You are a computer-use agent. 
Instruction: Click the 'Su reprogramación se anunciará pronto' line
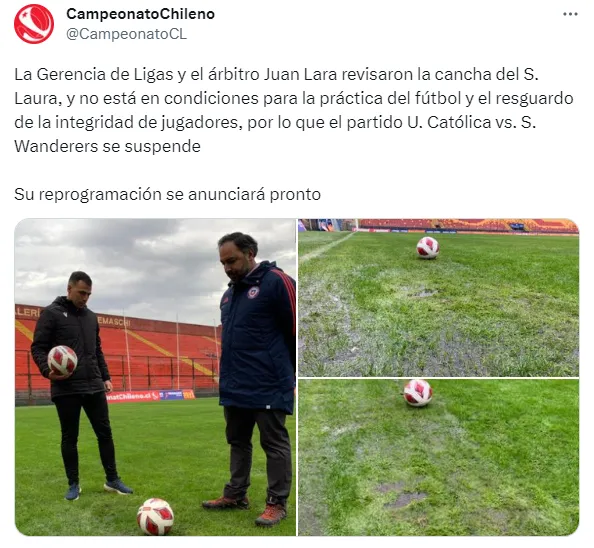167,194
